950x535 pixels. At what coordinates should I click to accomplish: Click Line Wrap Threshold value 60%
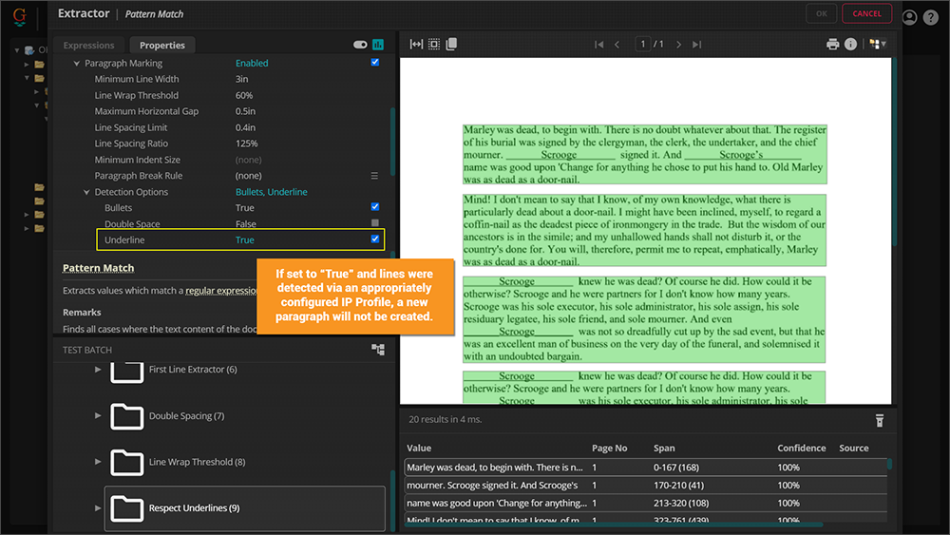[244, 95]
